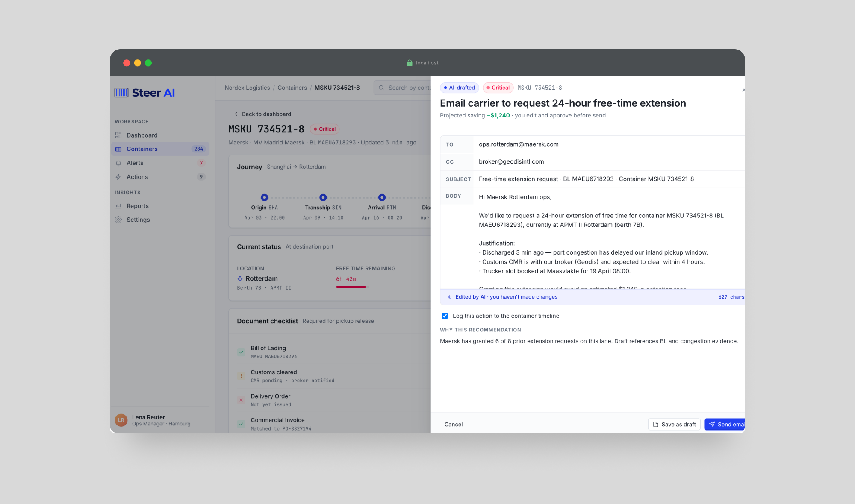
Task: Click the paper plane send icon
Action: pos(712,424)
